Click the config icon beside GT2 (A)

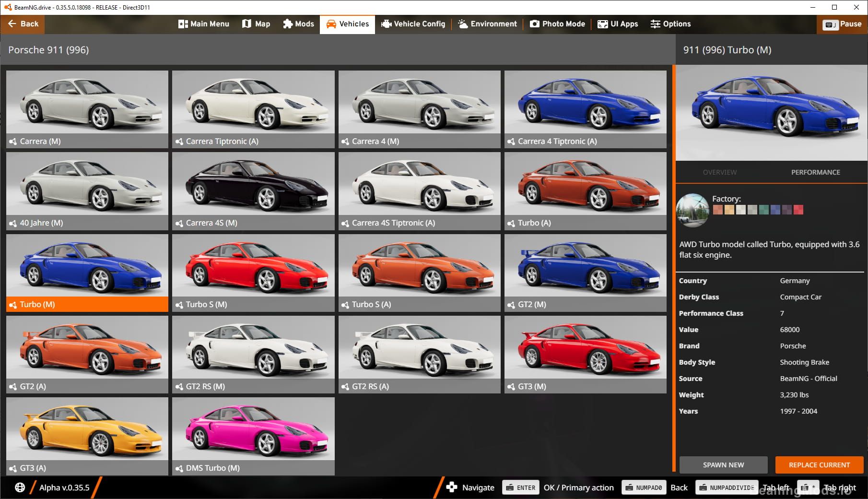pos(13,387)
